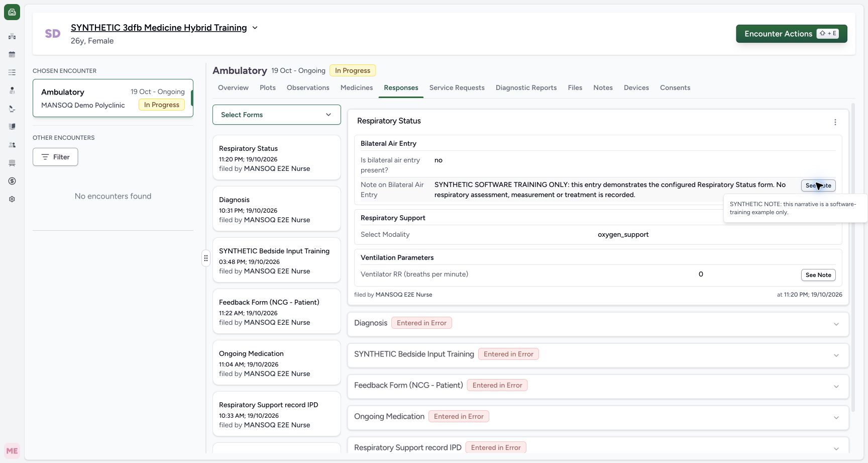Click the 'at 11:20 PM; 19/10/2026' timestamp
Screen dimensions: 868x463
(809, 295)
